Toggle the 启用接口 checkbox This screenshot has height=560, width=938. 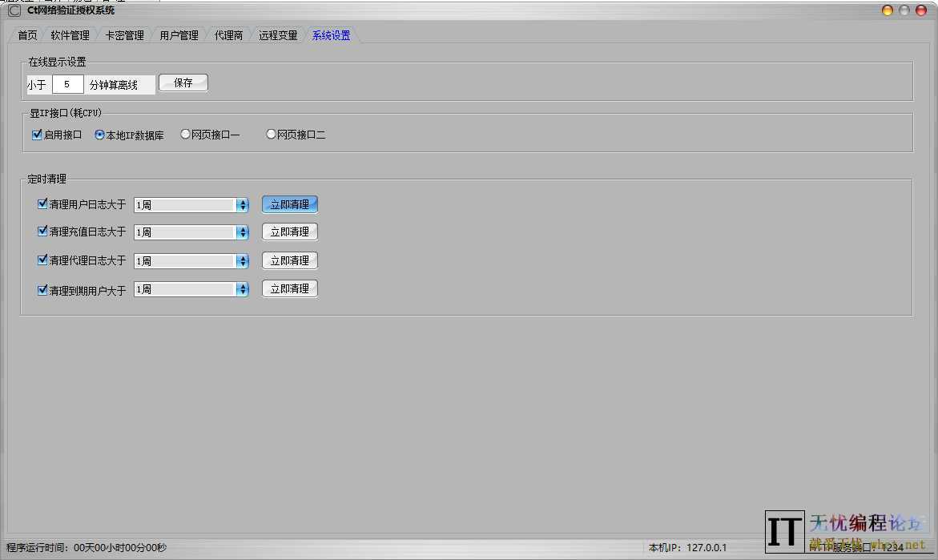tap(36, 134)
